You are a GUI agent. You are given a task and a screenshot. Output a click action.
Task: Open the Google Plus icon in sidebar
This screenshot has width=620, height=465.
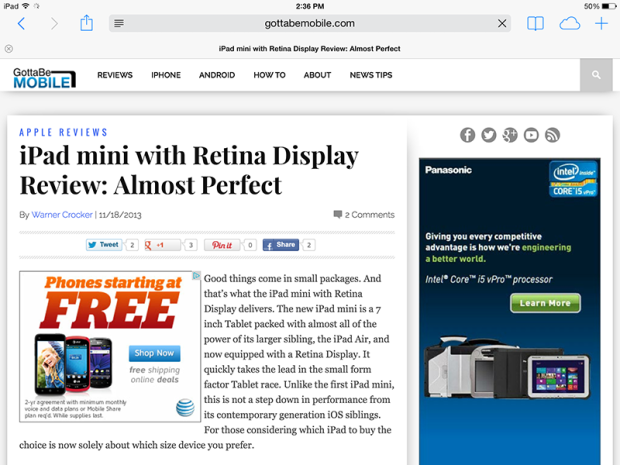510,135
